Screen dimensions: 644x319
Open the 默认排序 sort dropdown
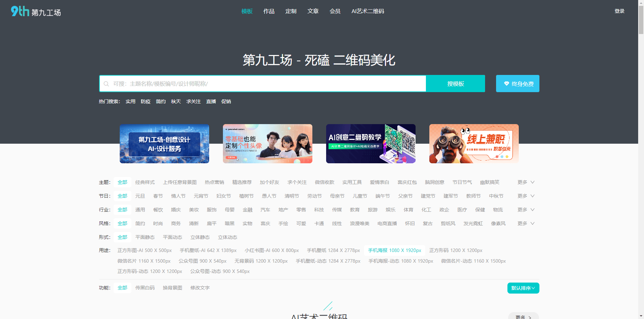(x=523, y=288)
